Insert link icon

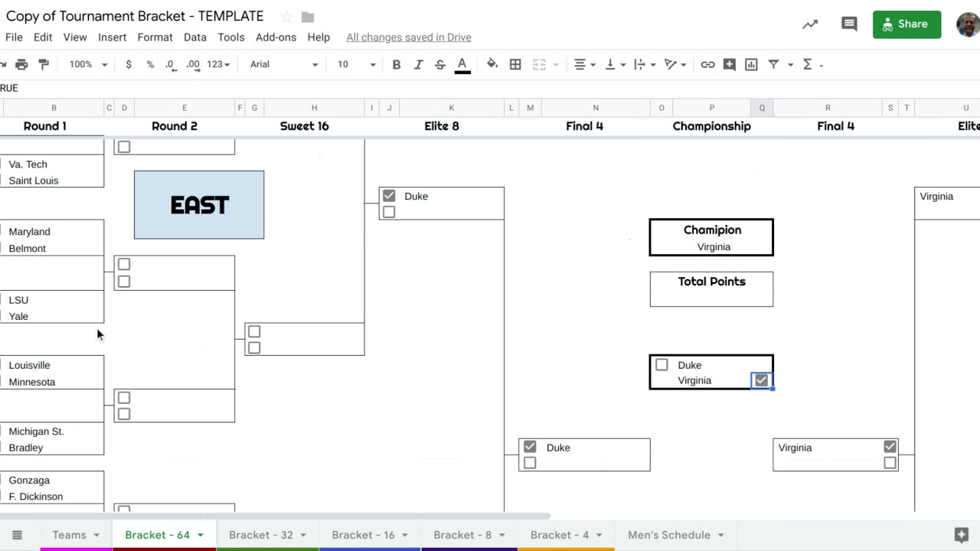click(x=708, y=64)
